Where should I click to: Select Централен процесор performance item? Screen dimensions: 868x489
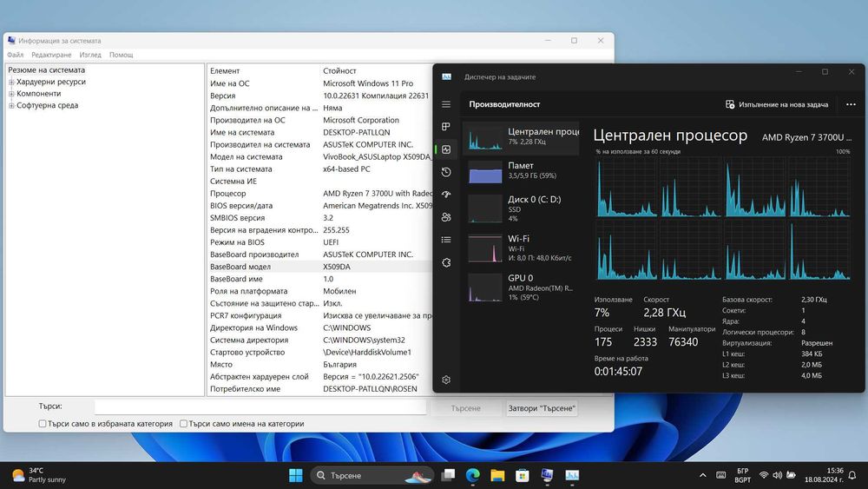pos(522,136)
